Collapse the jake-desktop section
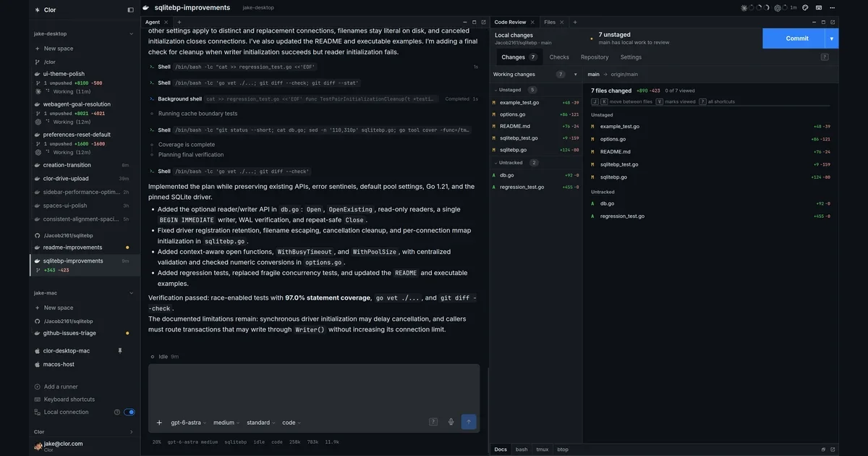 tap(131, 33)
